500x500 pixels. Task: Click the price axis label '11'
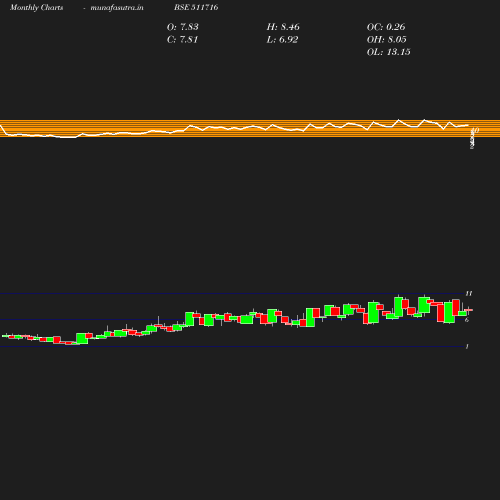tap(469, 293)
